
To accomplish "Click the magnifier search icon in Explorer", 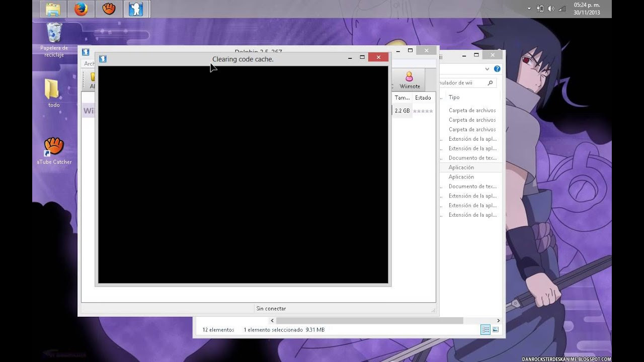I will click(x=491, y=83).
